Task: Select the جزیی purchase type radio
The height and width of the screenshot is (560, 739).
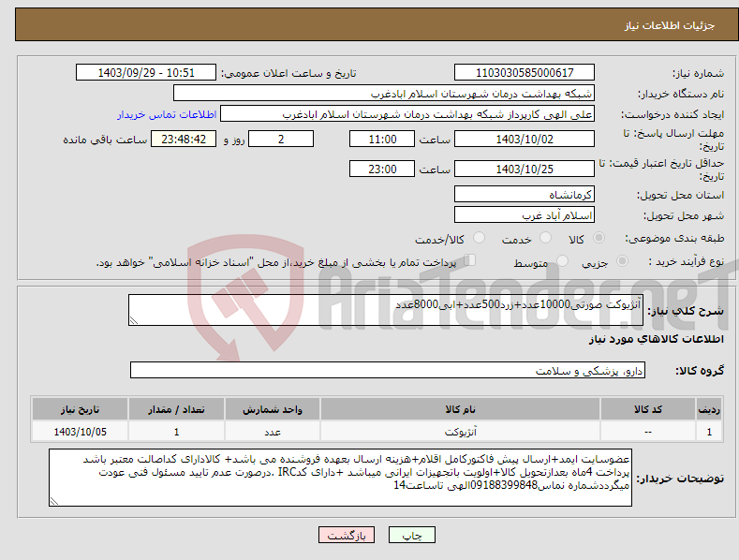Action: click(x=622, y=260)
